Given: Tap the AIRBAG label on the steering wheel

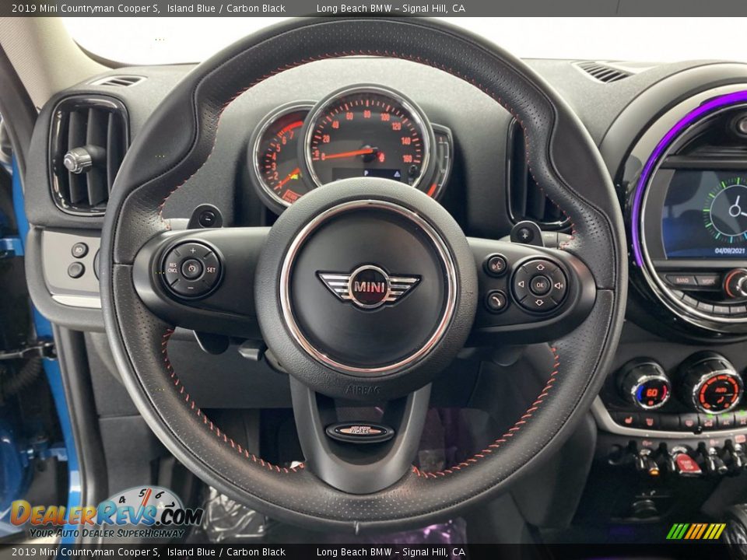Looking at the screenshot, I should click(x=363, y=390).
